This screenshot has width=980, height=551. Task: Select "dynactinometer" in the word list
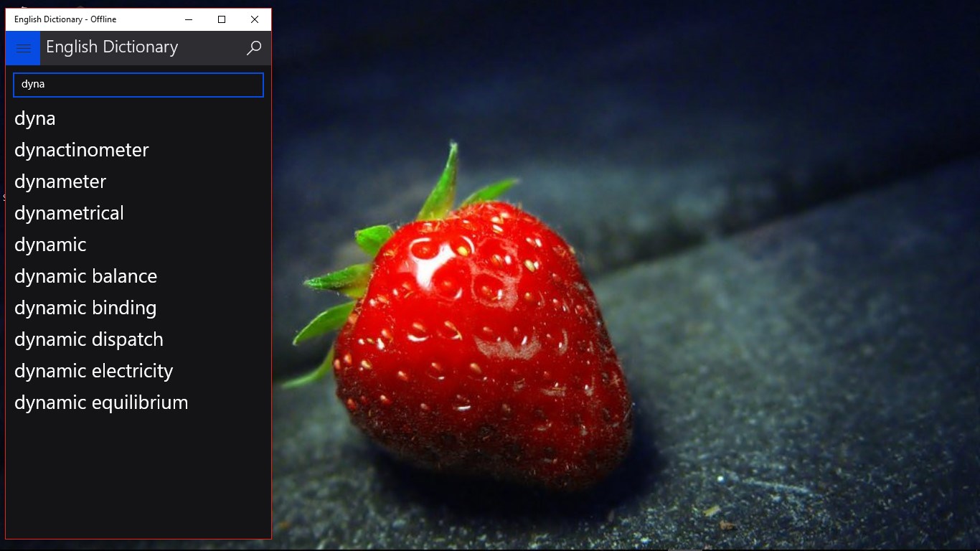(x=81, y=150)
